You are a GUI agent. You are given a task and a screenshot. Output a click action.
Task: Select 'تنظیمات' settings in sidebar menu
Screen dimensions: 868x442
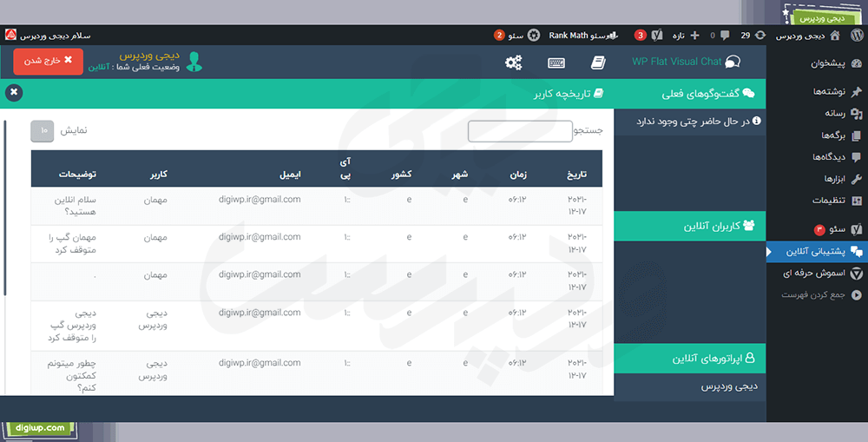tap(825, 201)
